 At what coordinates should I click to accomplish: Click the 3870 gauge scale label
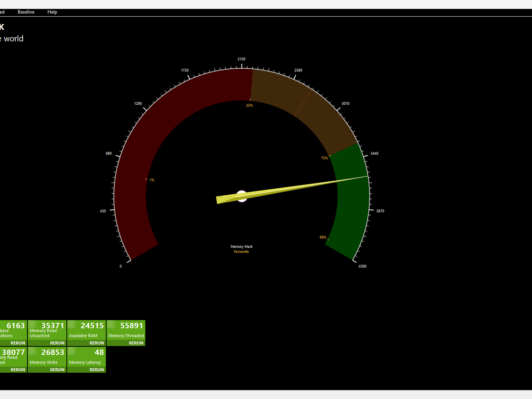pyautogui.click(x=380, y=211)
